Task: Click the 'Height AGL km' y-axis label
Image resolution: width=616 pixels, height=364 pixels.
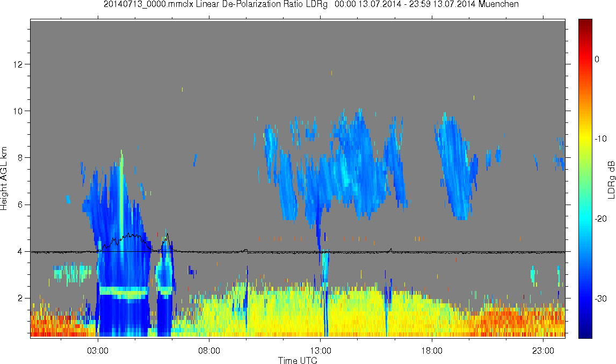Action: click(4, 179)
